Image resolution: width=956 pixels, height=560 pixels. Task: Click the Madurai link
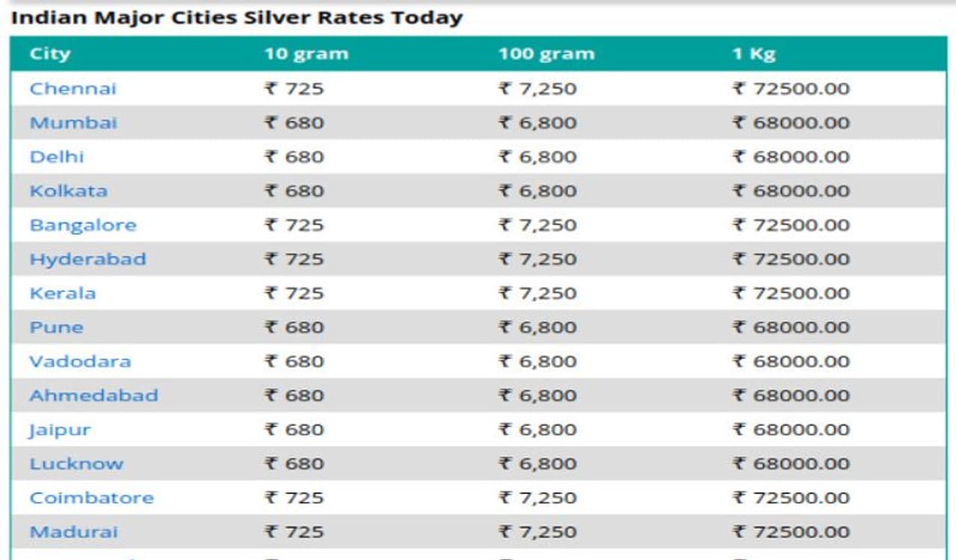point(74,532)
